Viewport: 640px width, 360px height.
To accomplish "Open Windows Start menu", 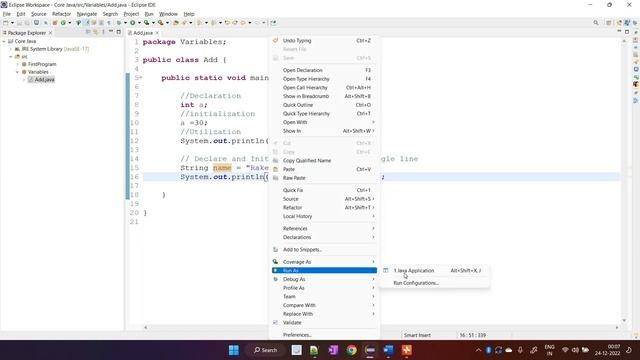I will point(234,350).
